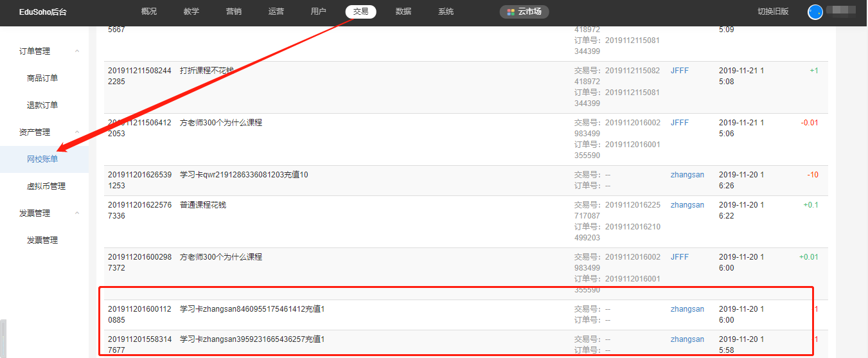Collapse the 订单管理 section chevron
Screen dimensions: 868x358
pos(77,51)
